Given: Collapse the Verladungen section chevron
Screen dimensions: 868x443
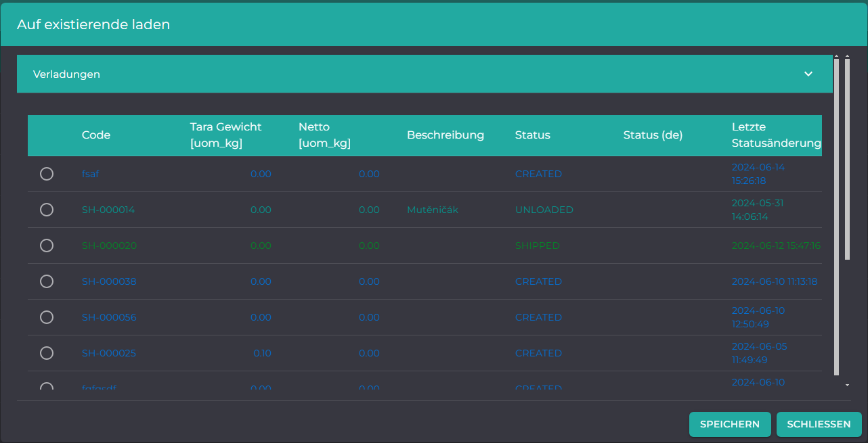Looking at the screenshot, I should click(x=808, y=74).
